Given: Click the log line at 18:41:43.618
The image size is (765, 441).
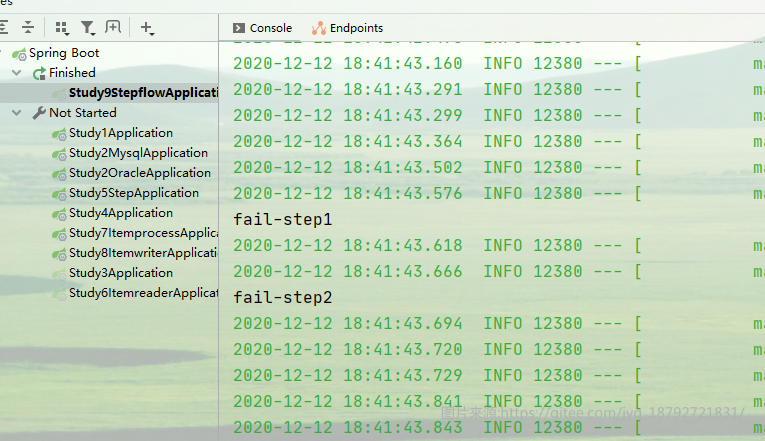Looking at the screenshot, I should click(499, 245).
